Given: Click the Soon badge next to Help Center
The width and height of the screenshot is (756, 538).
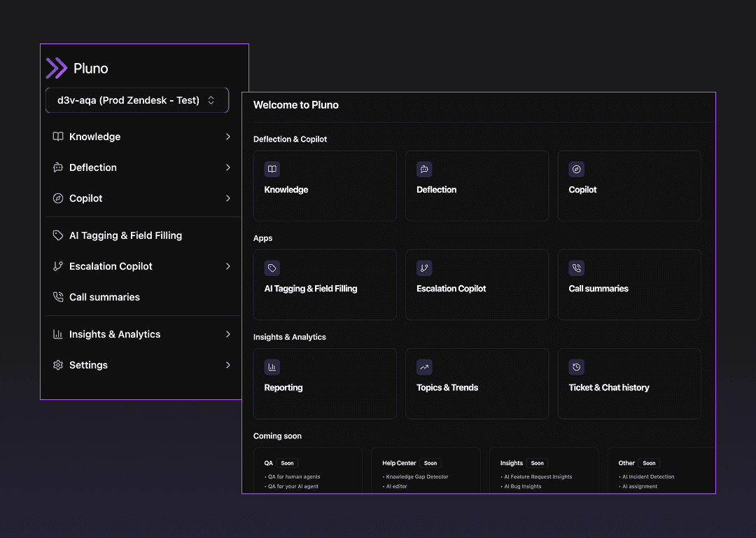Looking at the screenshot, I should [x=430, y=463].
